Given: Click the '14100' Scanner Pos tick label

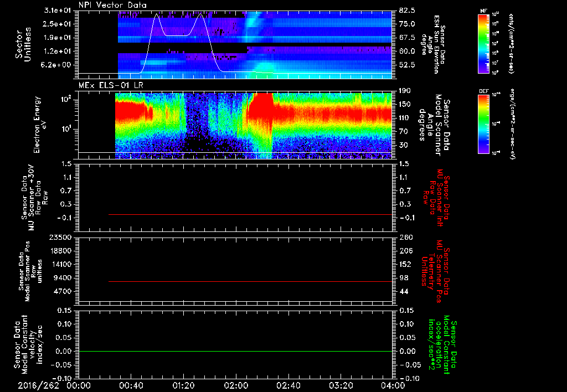Looking at the screenshot, I should point(60,264).
